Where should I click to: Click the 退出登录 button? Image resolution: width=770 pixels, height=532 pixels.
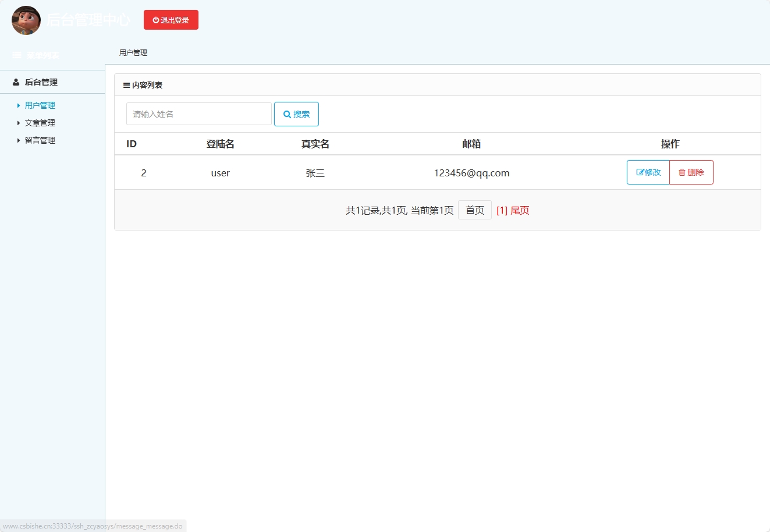click(x=171, y=19)
